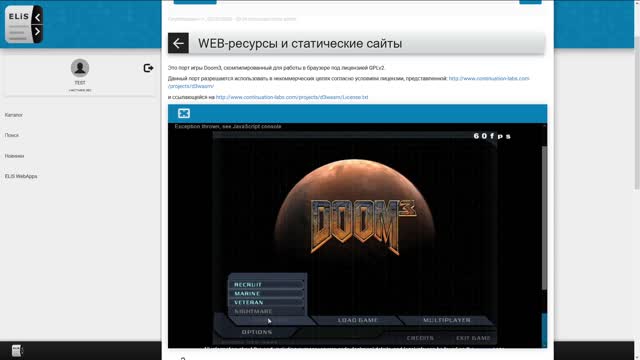Image resolution: width=640 pixels, height=360 pixels.
Task: Open Каталог in the sidebar
Action: (14, 115)
